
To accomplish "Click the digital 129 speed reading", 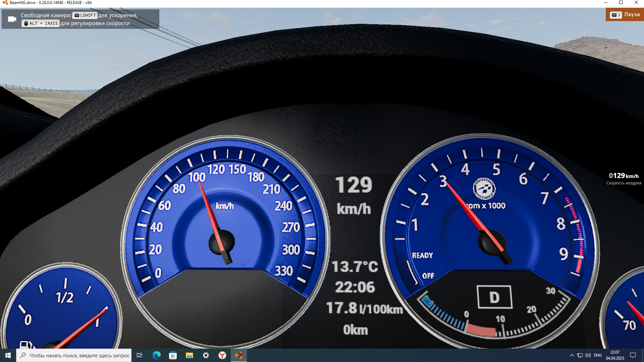I will click(x=354, y=185).
